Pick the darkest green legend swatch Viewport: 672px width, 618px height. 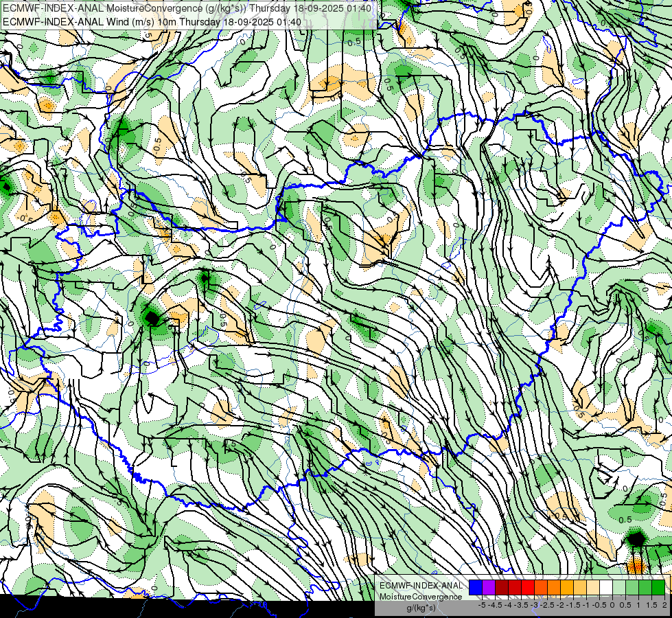tap(658, 588)
